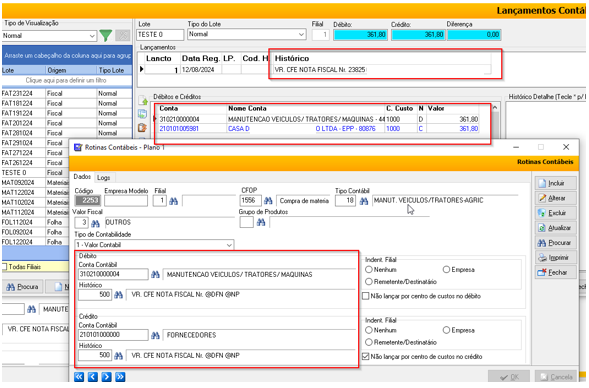Viewport: 589px width, 388px height.
Task: Select Nenhum radio in Débito Indent. Filial
Action: pyautogui.click(x=369, y=270)
